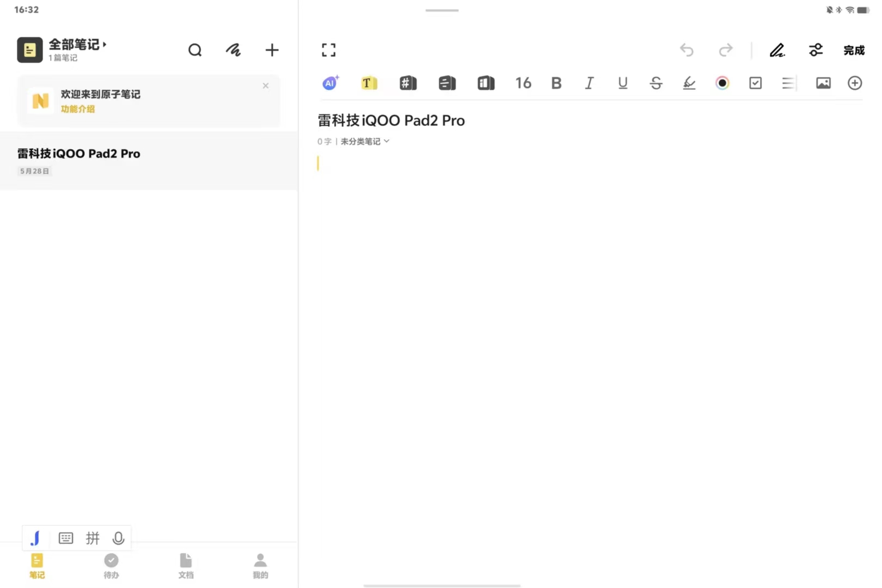Tap 完成 to finish editing
This screenshot has width=882, height=588.
pos(854,50)
